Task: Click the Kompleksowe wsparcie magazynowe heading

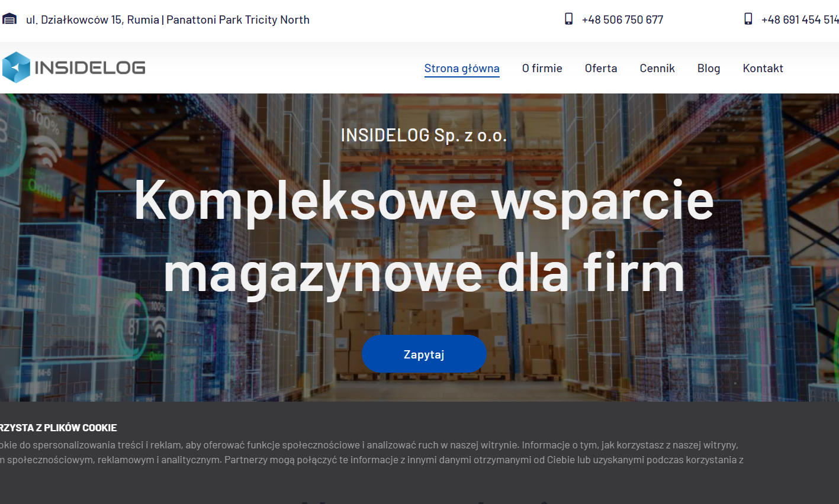Action: point(424,237)
